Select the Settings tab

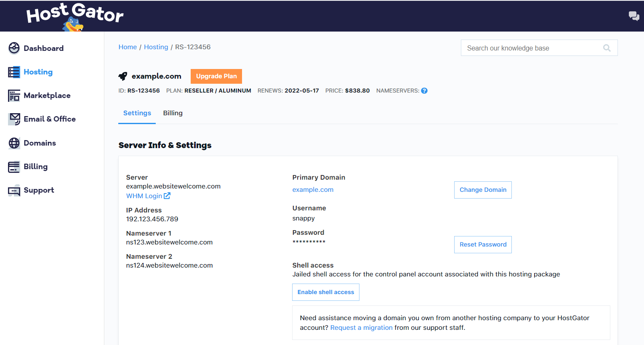click(x=137, y=113)
